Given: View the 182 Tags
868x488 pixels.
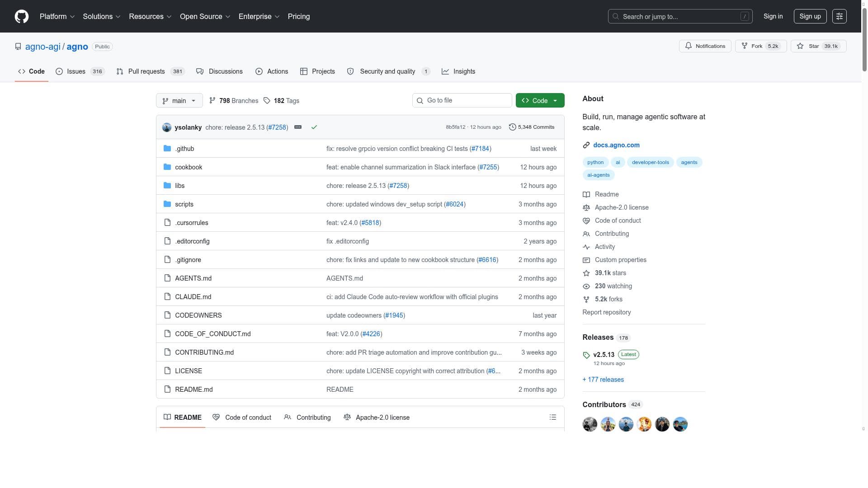Looking at the screenshot, I should coord(281,101).
